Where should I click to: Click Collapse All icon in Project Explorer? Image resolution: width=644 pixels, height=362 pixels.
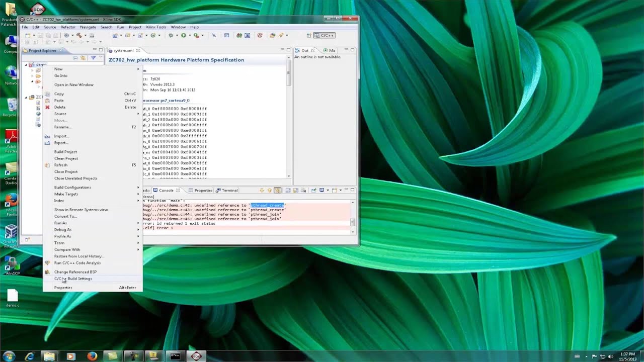(75, 58)
